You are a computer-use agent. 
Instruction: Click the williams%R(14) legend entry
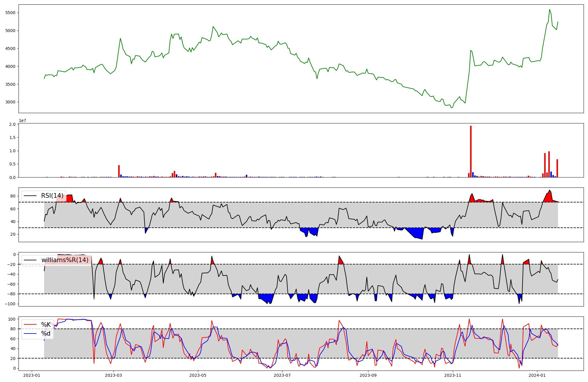pyautogui.click(x=65, y=260)
